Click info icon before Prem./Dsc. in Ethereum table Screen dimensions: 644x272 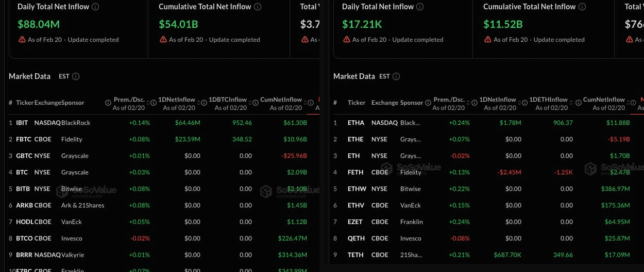click(429, 103)
